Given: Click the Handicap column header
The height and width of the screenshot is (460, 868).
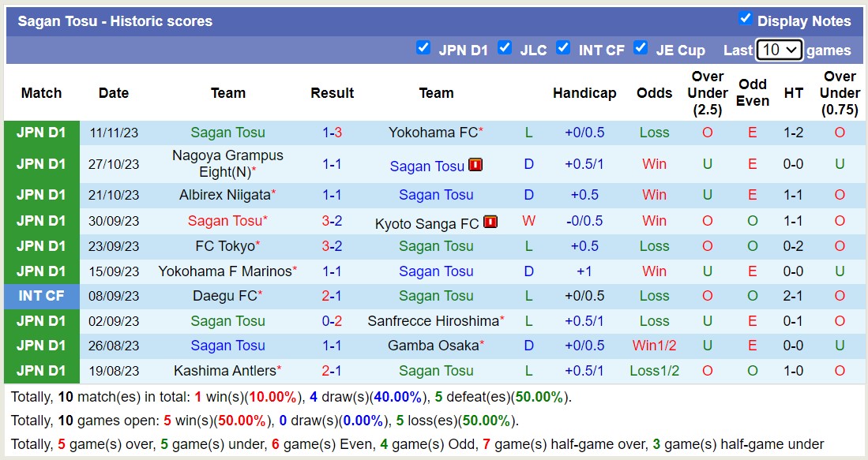Looking at the screenshot, I should tap(584, 93).
